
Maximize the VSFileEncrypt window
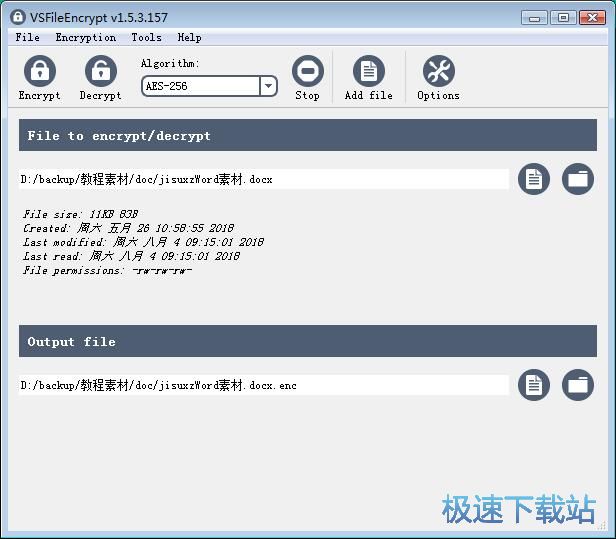click(563, 18)
